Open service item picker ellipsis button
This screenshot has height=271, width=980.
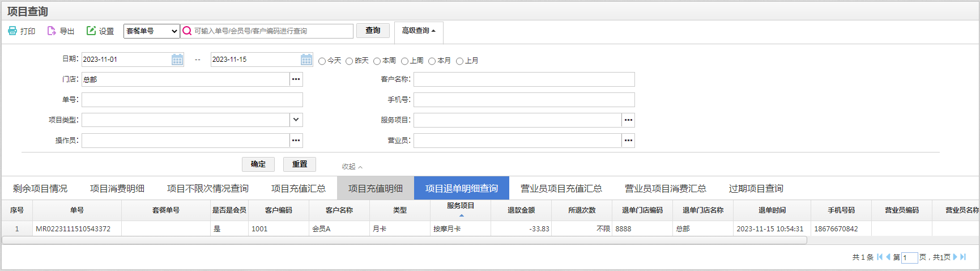[628, 120]
